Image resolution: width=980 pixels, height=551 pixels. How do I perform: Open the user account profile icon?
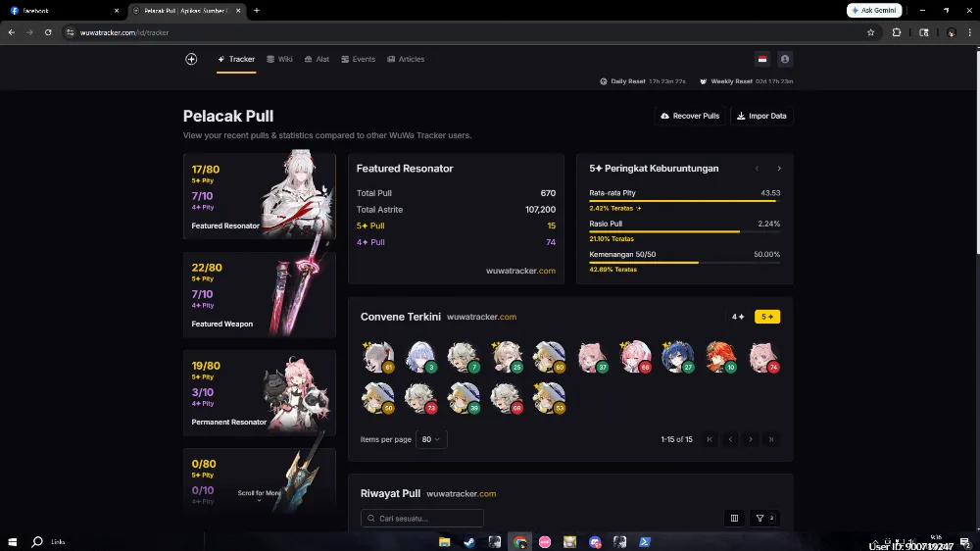785,59
